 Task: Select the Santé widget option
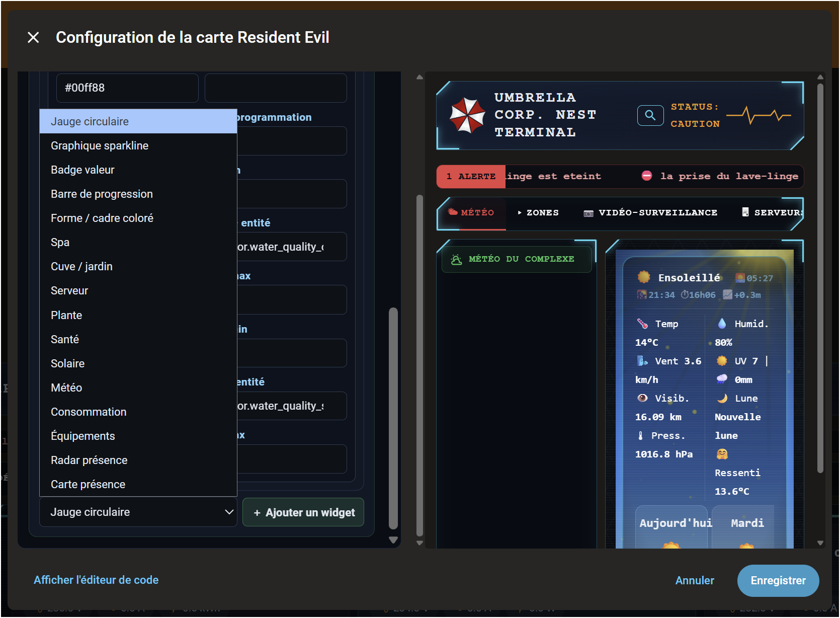[138, 339]
